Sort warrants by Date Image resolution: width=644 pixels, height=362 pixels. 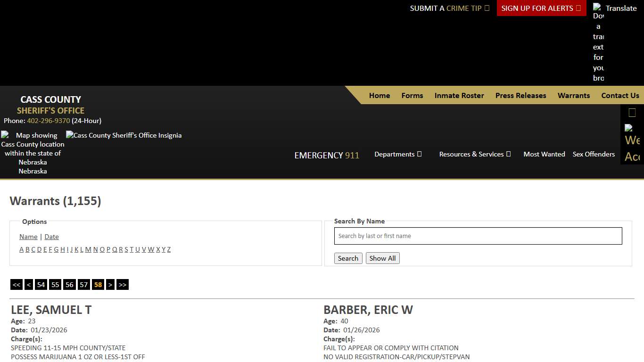[x=51, y=237]
